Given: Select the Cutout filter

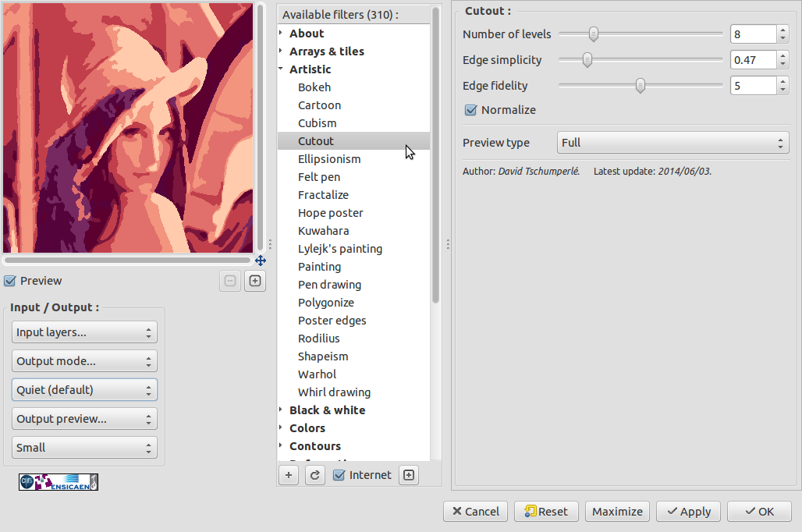Looking at the screenshot, I should (x=353, y=141).
